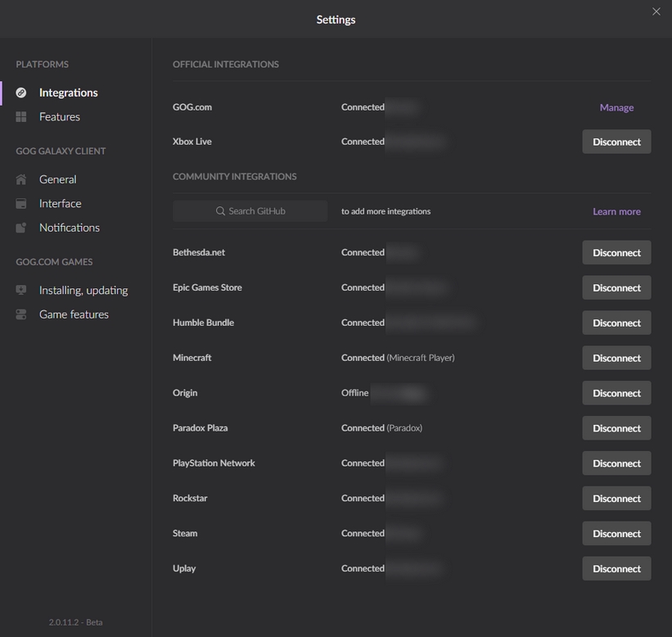Image resolution: width=672 pixels, height=637 pixels.
Task: Disconnect the Xbox Live integration
Action: 616,142
